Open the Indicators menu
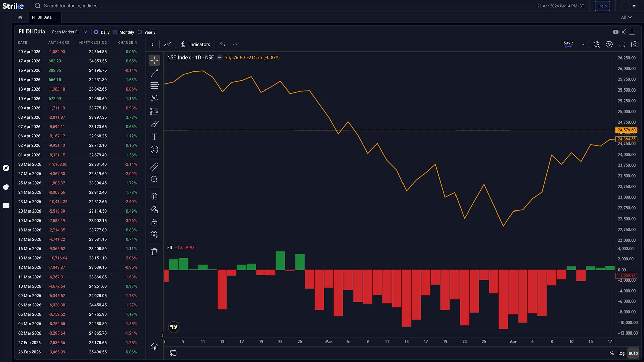This screenshot has width=644, height=362. 195,44
